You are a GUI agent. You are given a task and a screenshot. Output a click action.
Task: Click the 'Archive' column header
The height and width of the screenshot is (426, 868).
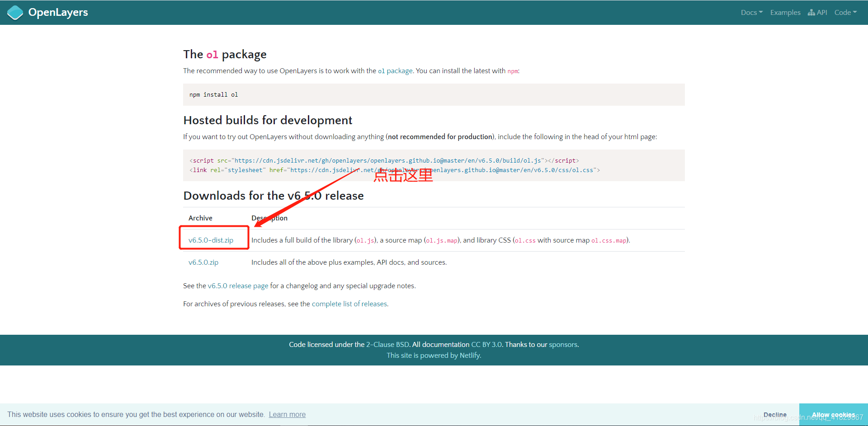click(200, 218)
